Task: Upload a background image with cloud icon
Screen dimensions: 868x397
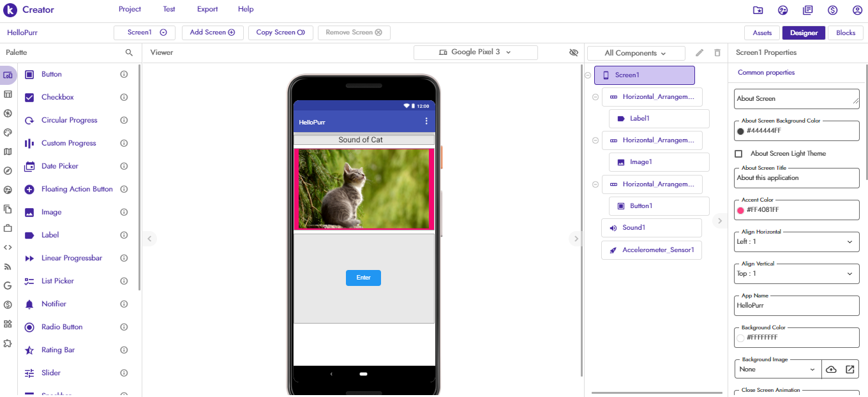Action: pyautogui.click(x=831, y=369)
